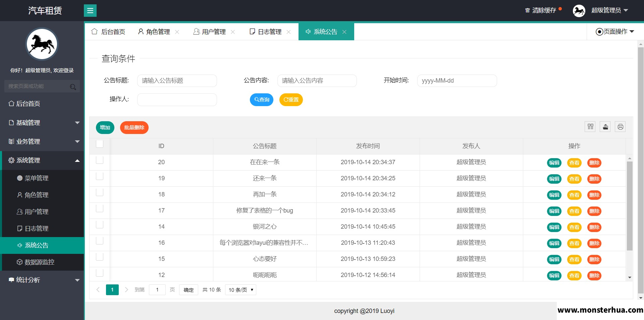
Task: Click 查看 for row 银河之心
Action: (x=574, y=227)
